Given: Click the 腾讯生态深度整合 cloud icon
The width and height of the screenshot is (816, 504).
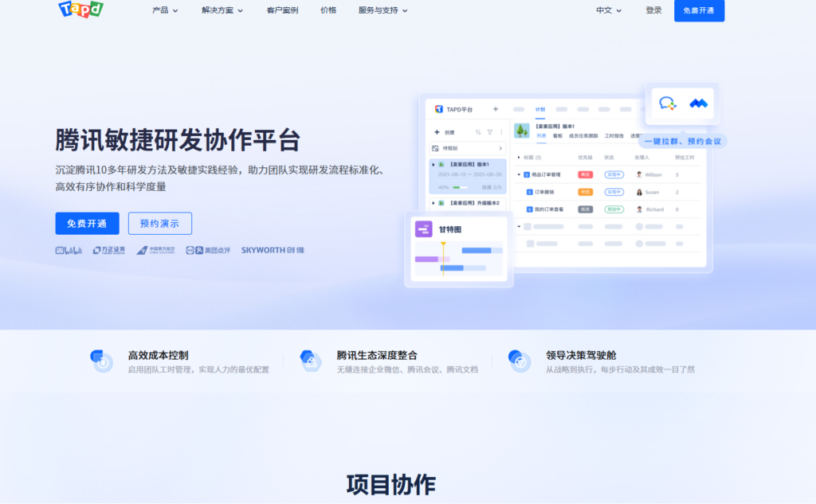Looking at the screenshot, I should pyautogui.click(x=311, y=360).
